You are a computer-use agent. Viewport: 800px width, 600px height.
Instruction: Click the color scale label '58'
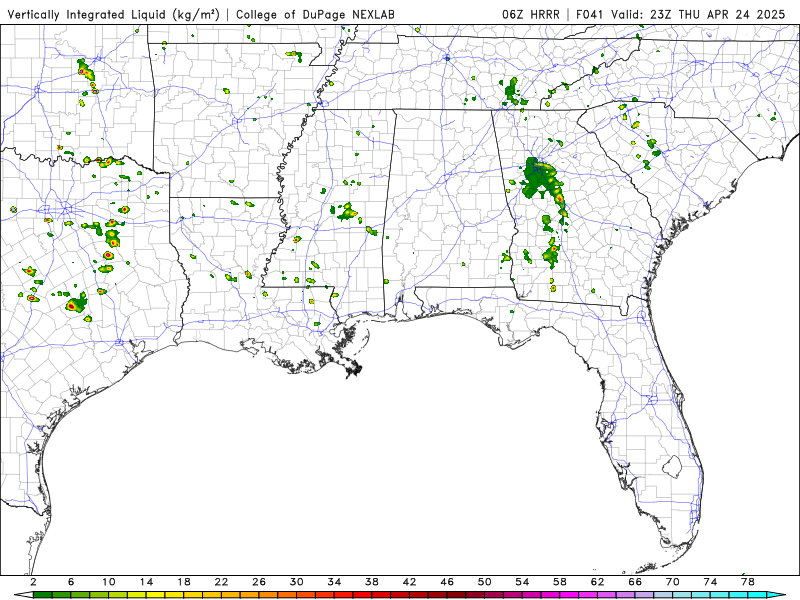point(560,582)
